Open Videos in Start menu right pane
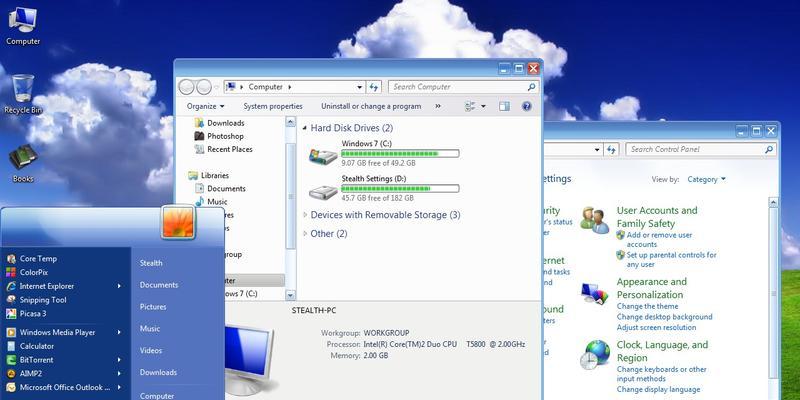This screenshot has height=400, width=800. [151, 351]
